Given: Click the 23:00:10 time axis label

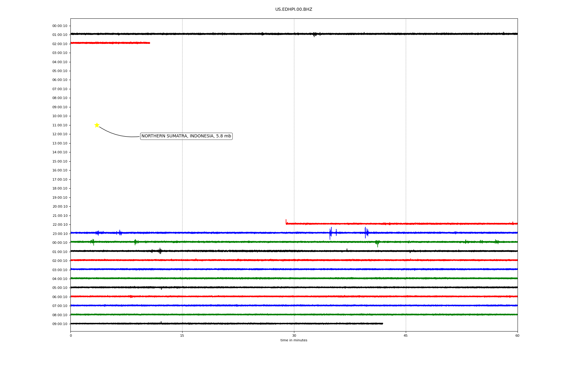Looking at the screenshot, I should [x=60, y=234].
